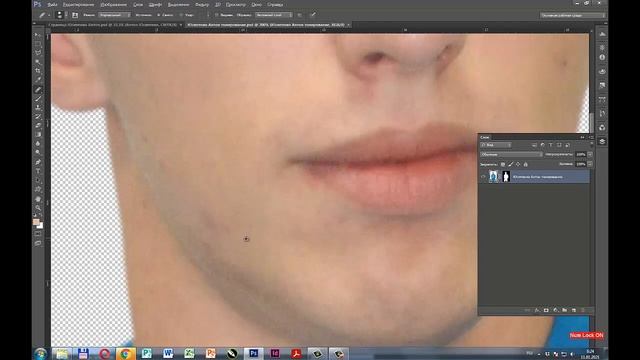Select the History Brush tool

tap(38, 116)
